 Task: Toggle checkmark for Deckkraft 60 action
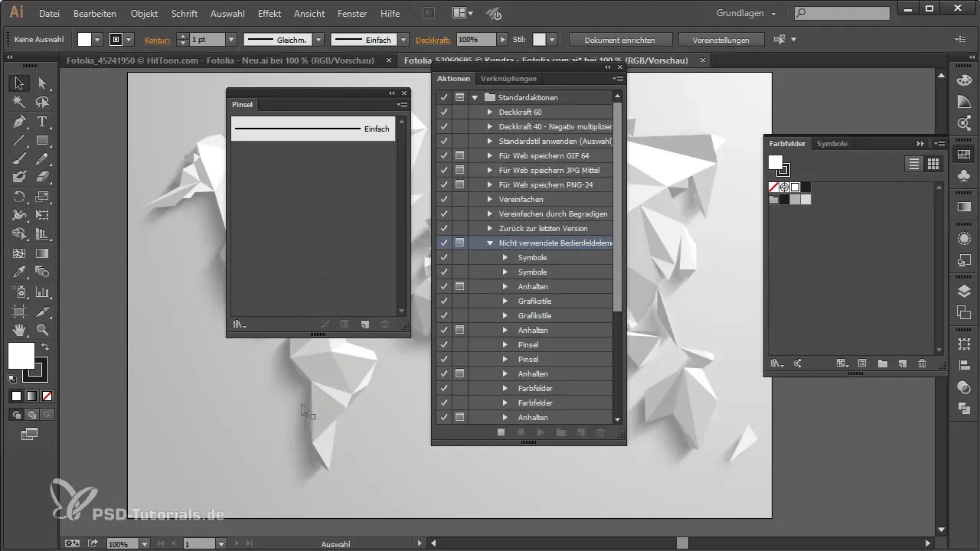tap(444, 112)
